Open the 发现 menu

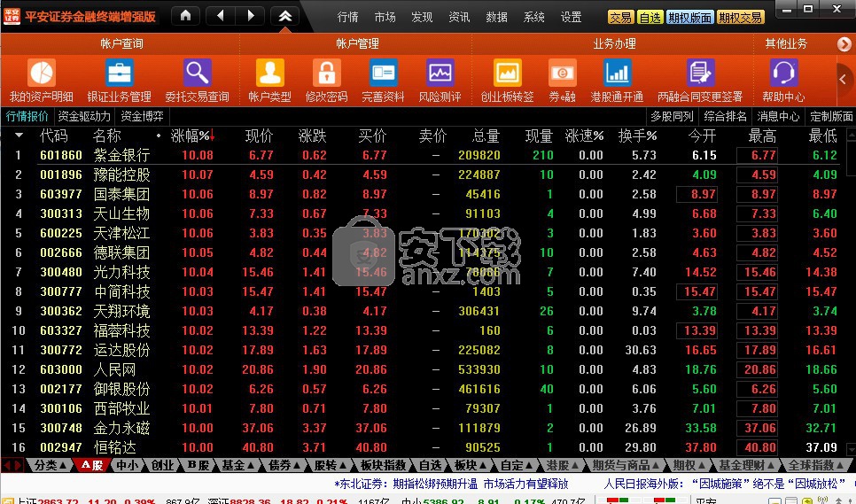[x=422, y=17]
